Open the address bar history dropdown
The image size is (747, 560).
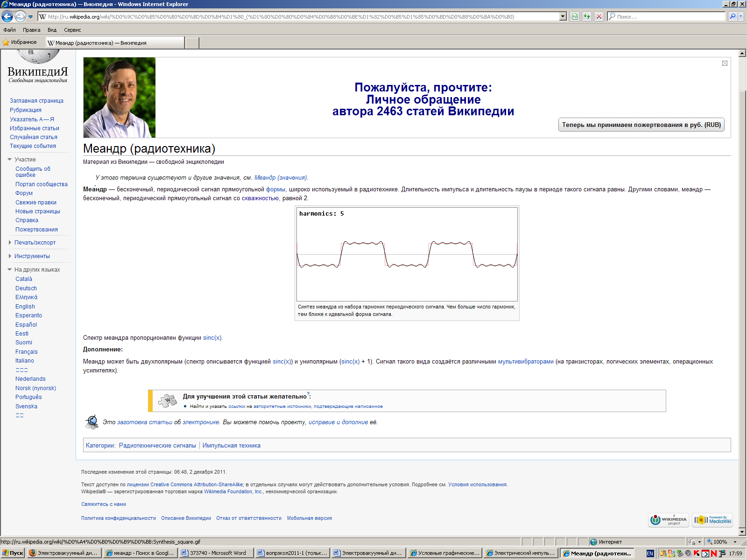point(563,16)
